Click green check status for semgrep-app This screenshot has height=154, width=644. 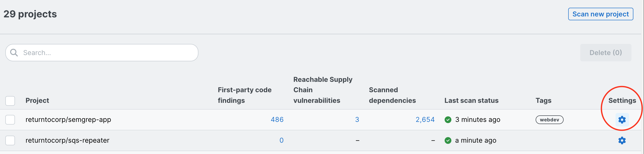pos(448,120)
